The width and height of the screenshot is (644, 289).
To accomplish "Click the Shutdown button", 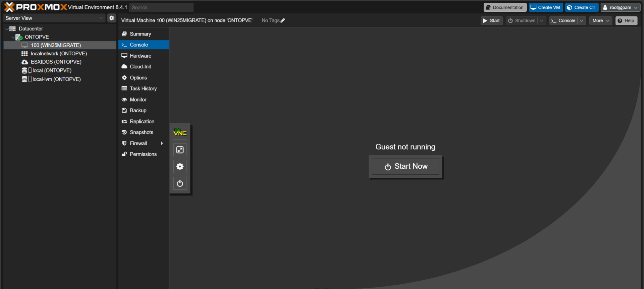I will click(522, 21).
